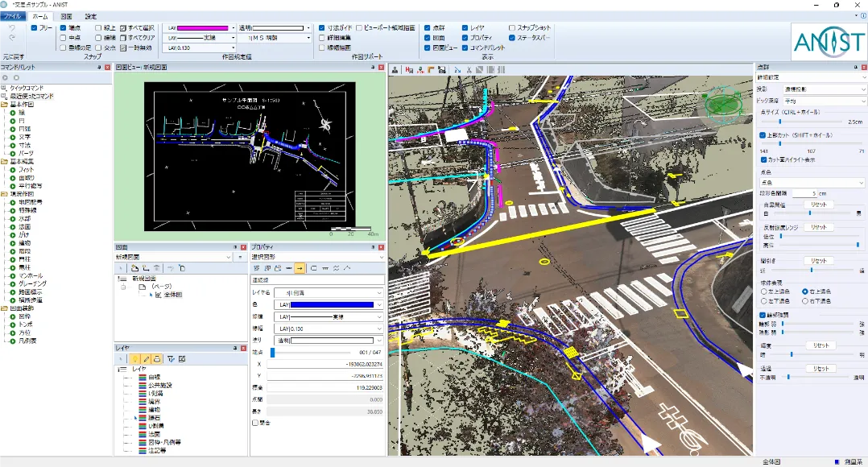The width and height of the screenshot is (868, 467).
Task: Open クイックコマンド in the command palette
Action: click(x=27, y=88)
